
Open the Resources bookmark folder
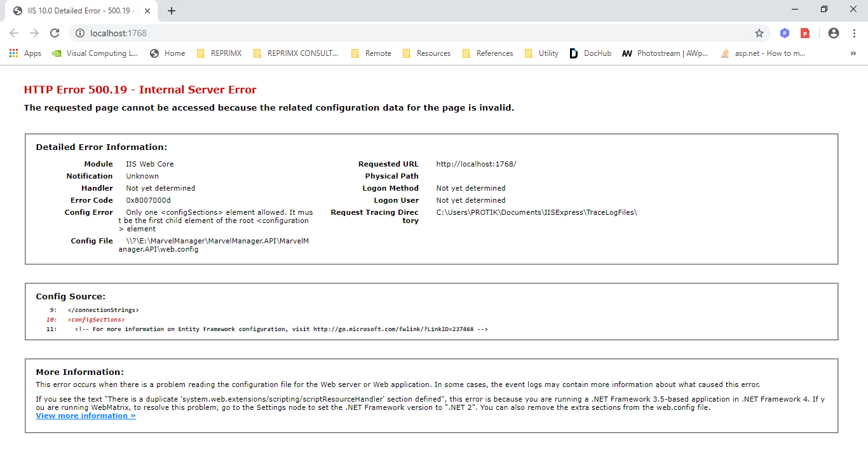point(426,53)
